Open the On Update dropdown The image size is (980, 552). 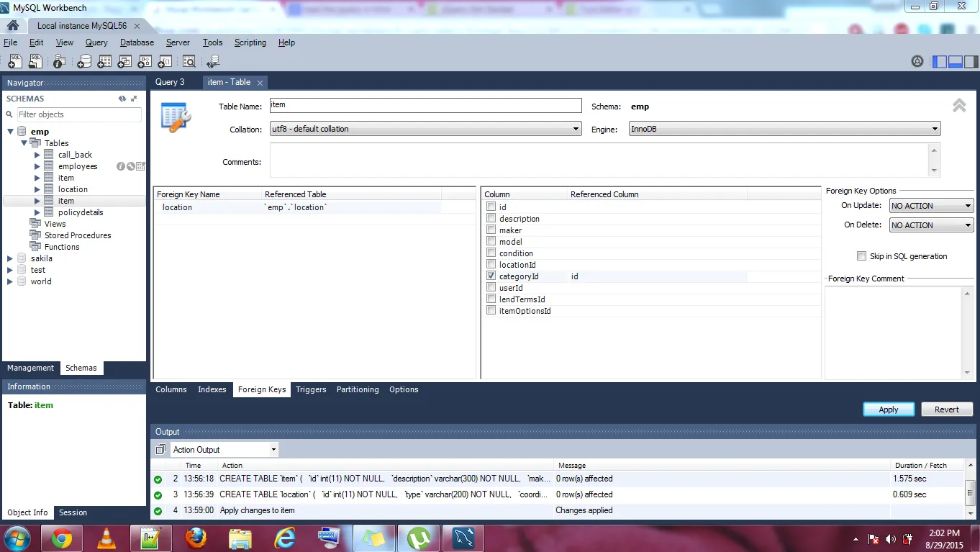[931, 206]
